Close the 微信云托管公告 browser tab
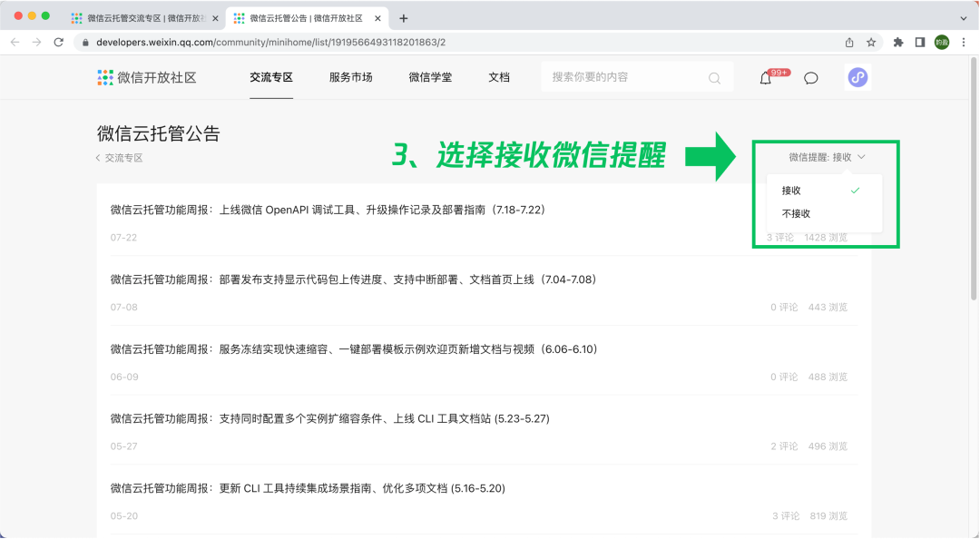980x539 pixels. [377, 19]
